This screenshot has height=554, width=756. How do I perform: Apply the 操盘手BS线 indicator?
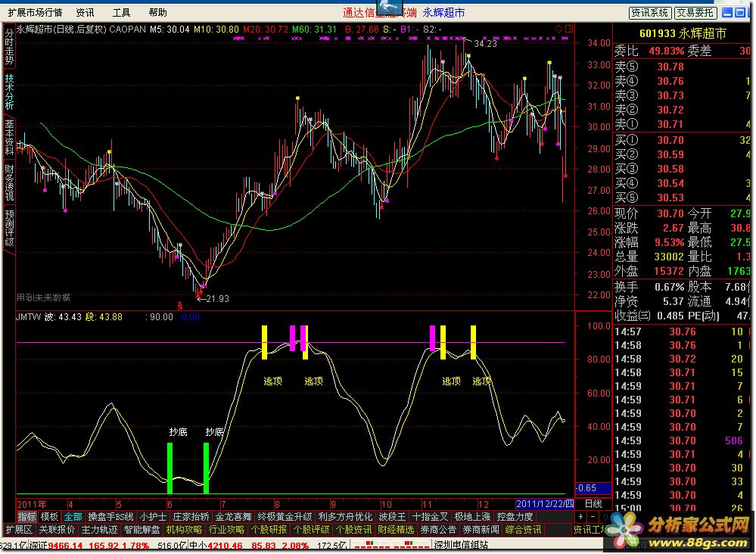[110, 516]
